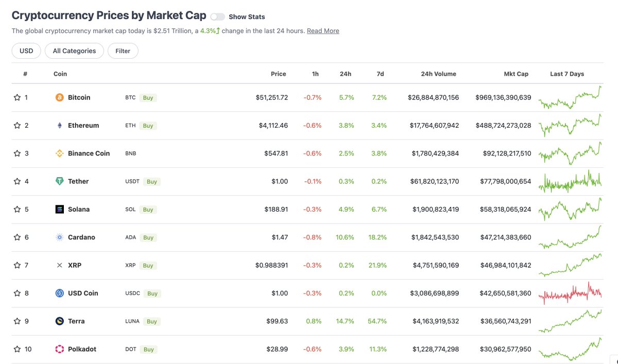Click the XRP logo icon
618x364 pixels.
[59, 265]
